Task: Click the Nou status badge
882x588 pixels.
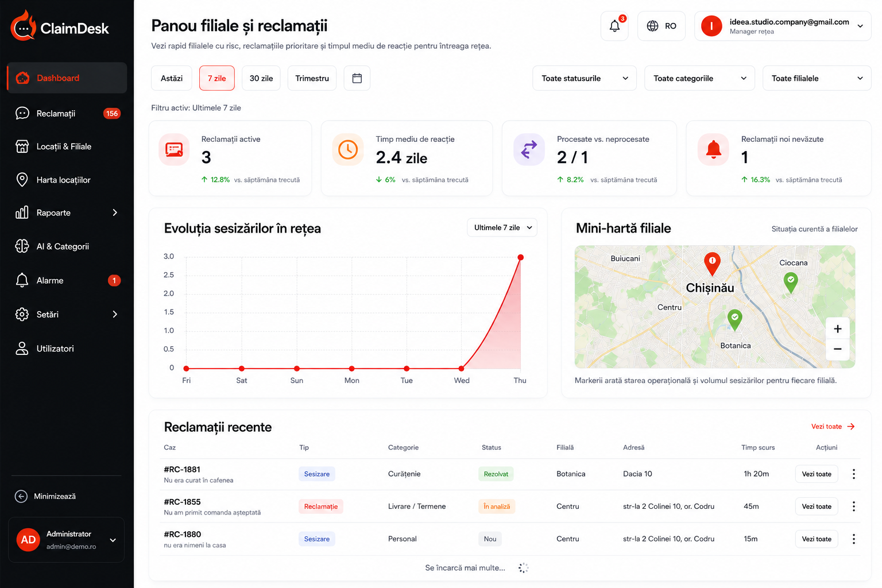Action: tap(490, 539)
